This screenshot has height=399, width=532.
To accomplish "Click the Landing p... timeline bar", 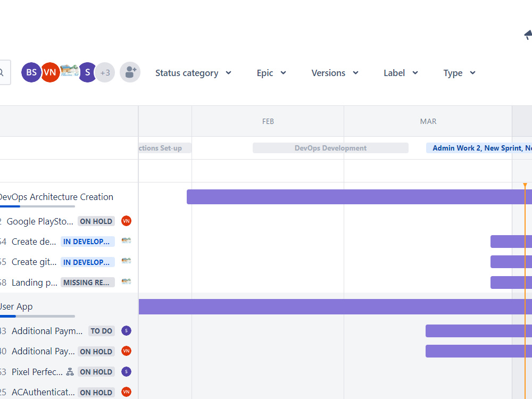I will pyautogui.click(x=511, y=282).
